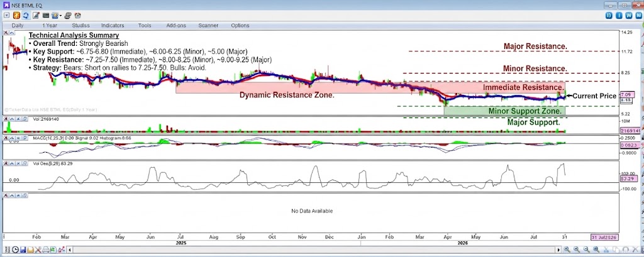Click the 7.09 current price tag

tap(626, 94)
